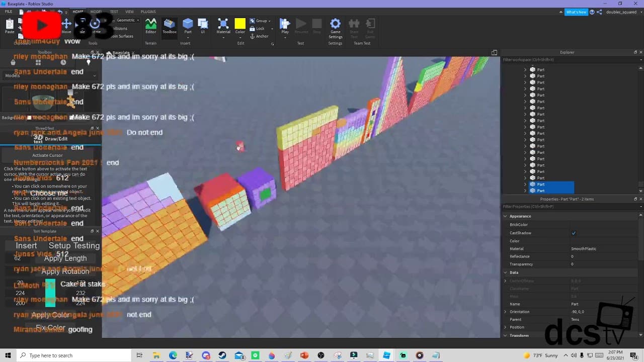The height and width of the screenshot is (362, 644).
Task: Click the Lock tool icon
Action: pyautogui.click(x=252, y=29)
